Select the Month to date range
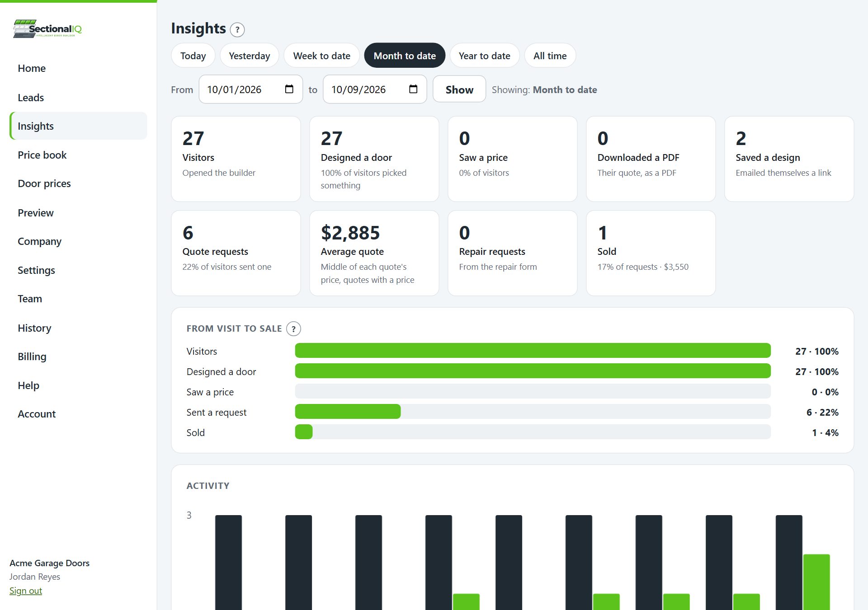This screenshot has width=868, height=610. pos(405,56)
